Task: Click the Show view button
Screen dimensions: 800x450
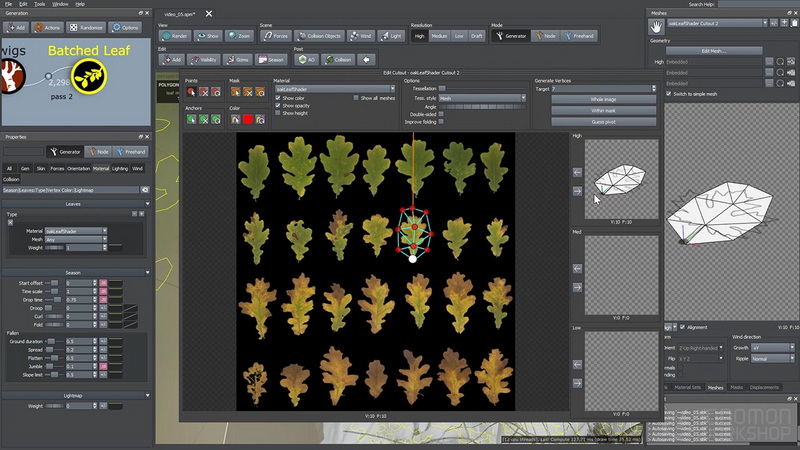Action: 208,36
